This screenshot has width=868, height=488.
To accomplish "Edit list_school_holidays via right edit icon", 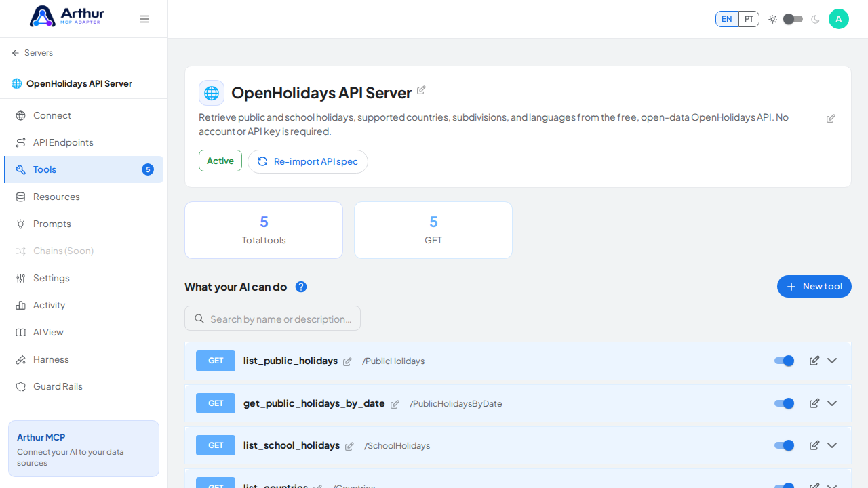I will (814, 445).
